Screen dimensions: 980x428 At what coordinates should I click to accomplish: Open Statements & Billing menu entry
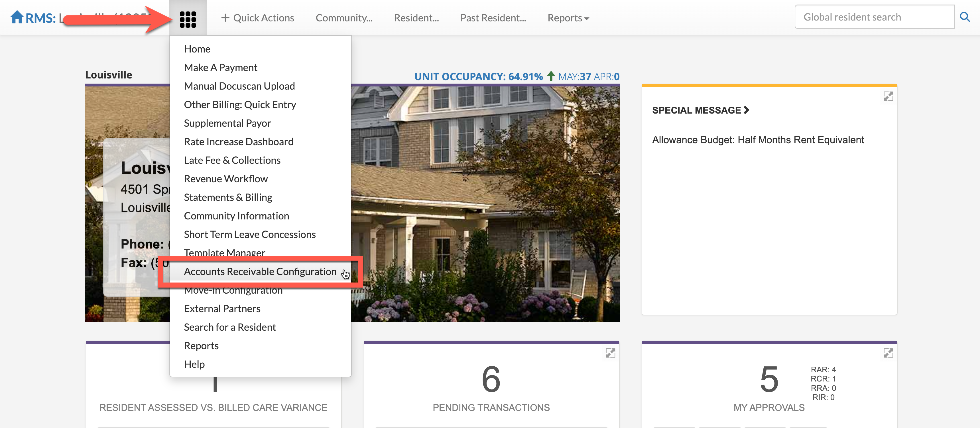(x=228, y=197)
